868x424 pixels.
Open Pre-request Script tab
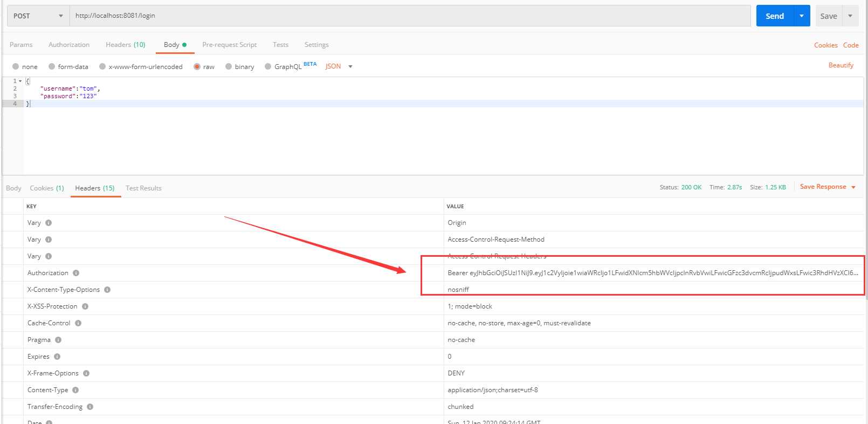tap(230, 45)
